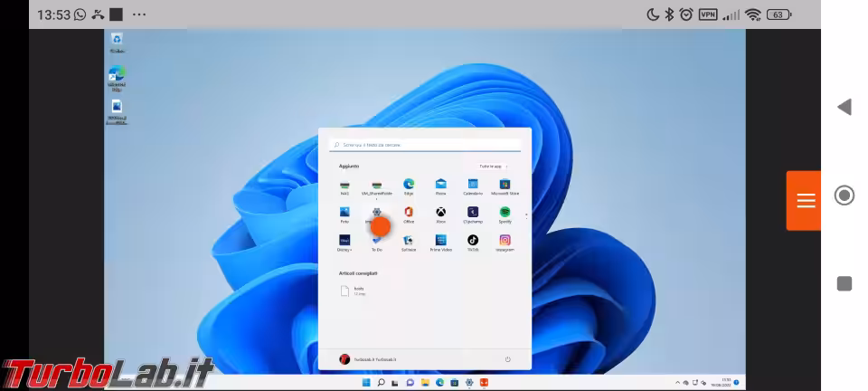Viewport: 868px width, 391px height.
Task: Open the 'Tutte le app' list
Action: coord(494,167)
